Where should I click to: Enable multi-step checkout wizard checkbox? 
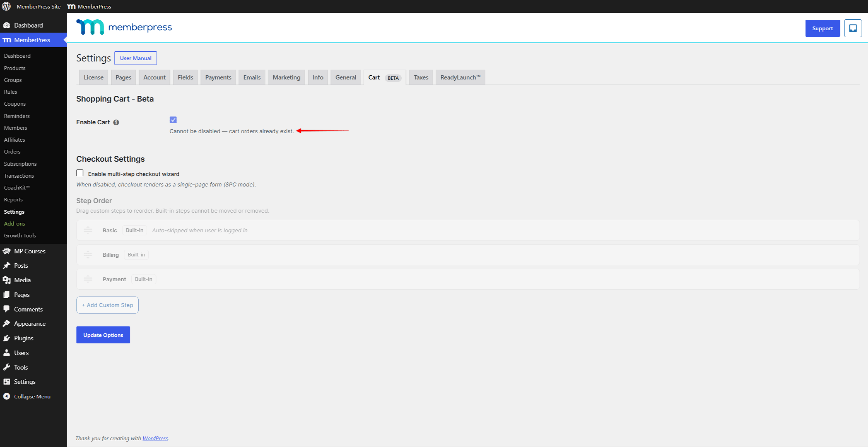(x=80, y=173)
